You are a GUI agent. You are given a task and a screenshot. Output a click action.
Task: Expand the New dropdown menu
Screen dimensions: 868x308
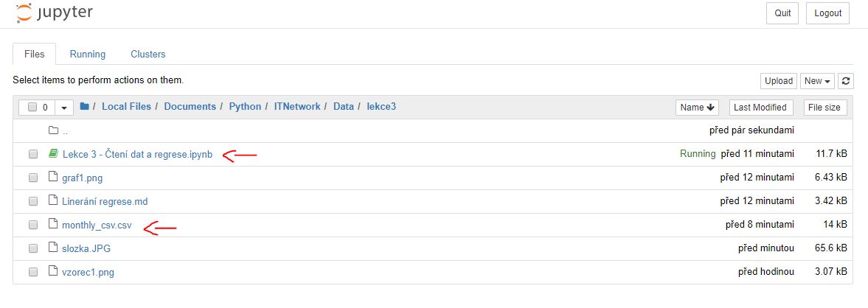tap(818, 81)
